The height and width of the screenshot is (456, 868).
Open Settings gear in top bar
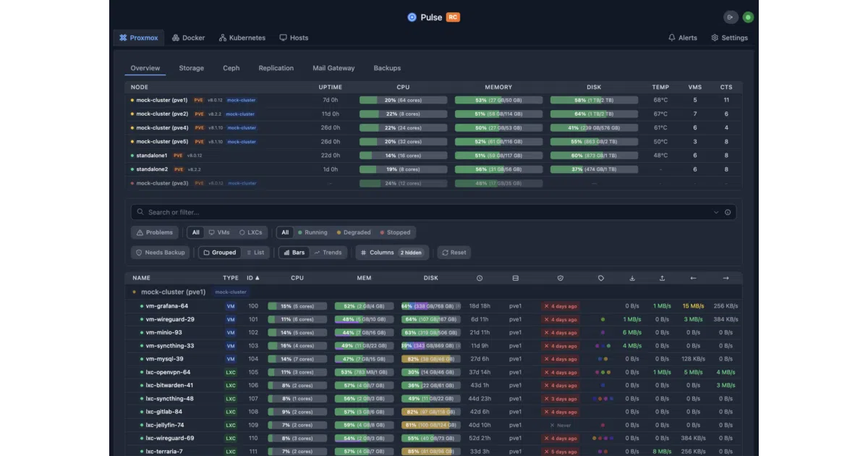point(715,38)
